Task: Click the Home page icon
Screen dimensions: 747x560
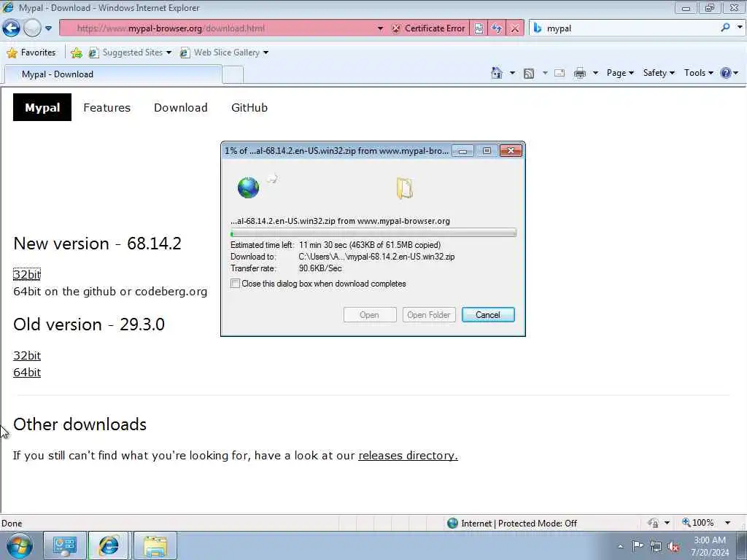Action: pyautogui.click(x=496, y=73)
